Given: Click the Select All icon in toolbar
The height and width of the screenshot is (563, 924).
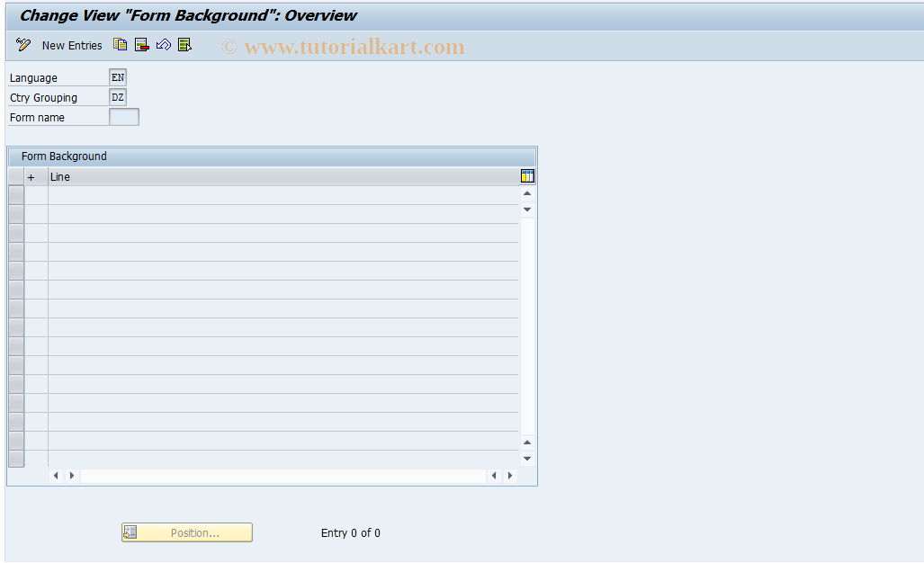Looking at the screenshot, I should click(185, 45).
